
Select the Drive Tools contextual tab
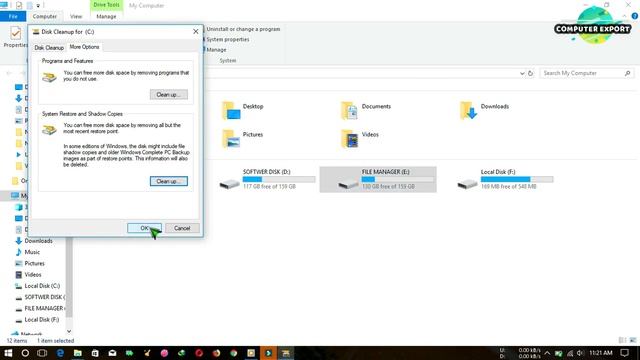pos(106,5)
